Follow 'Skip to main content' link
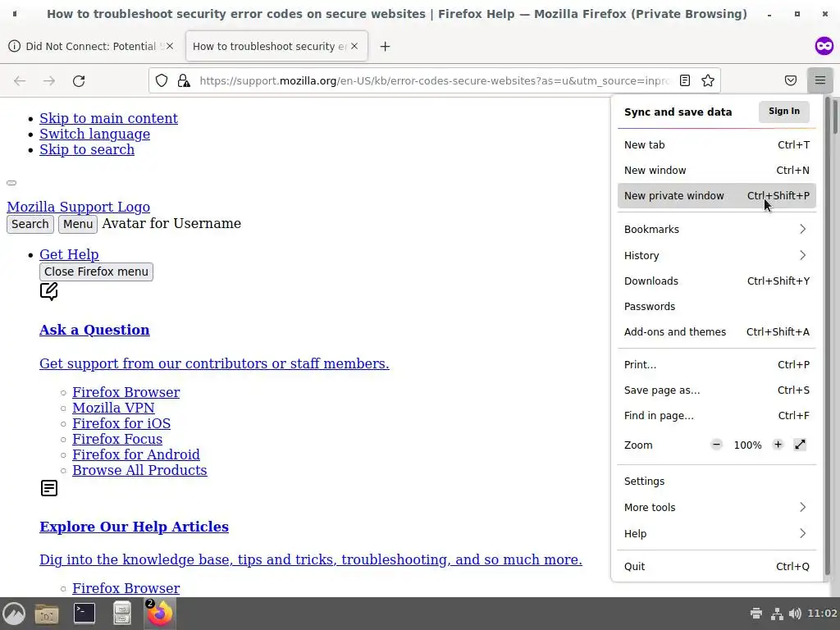Viewport: 840px width, 630px height. [108, 118]
